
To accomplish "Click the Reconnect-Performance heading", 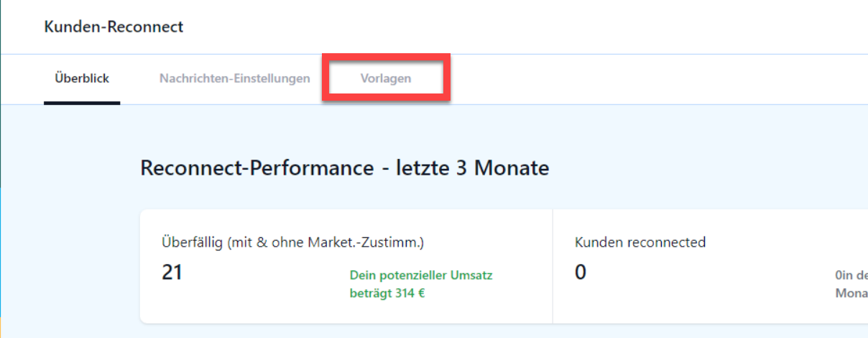I will [x=257, y=168].
